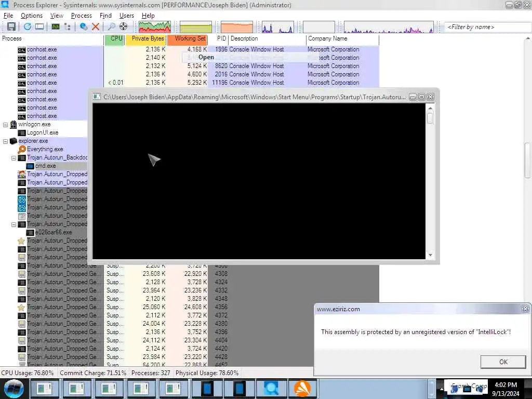Click the Filter by name input box

click(488, 27)
